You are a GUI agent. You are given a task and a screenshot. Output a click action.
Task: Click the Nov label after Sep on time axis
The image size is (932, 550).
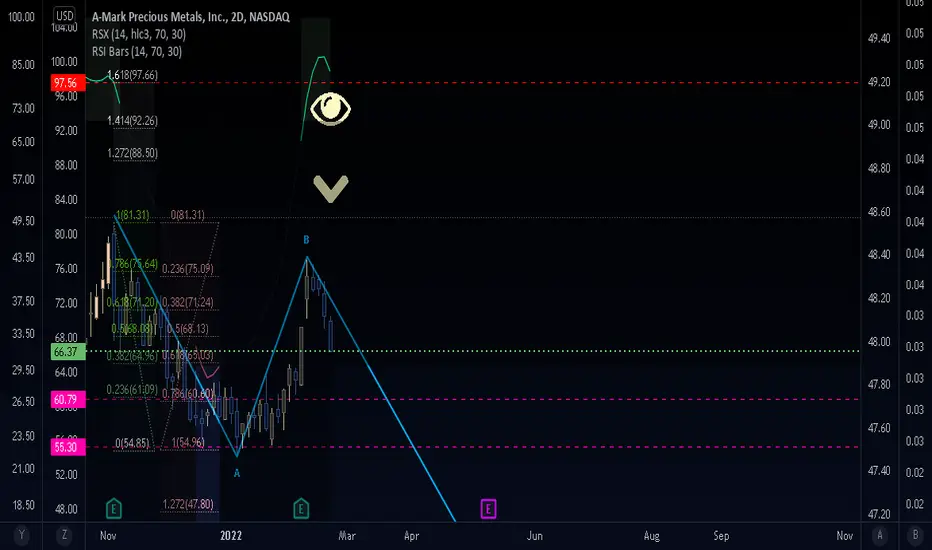[845, 536]
